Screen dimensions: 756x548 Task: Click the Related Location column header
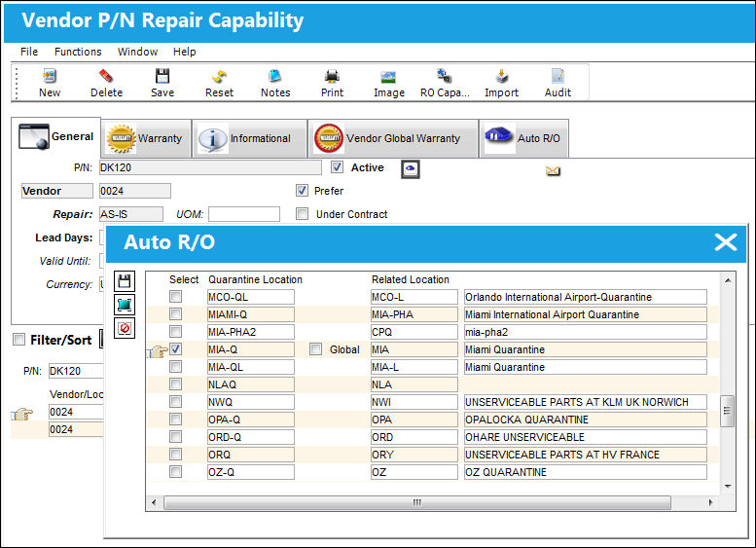(x=411, y=279)
